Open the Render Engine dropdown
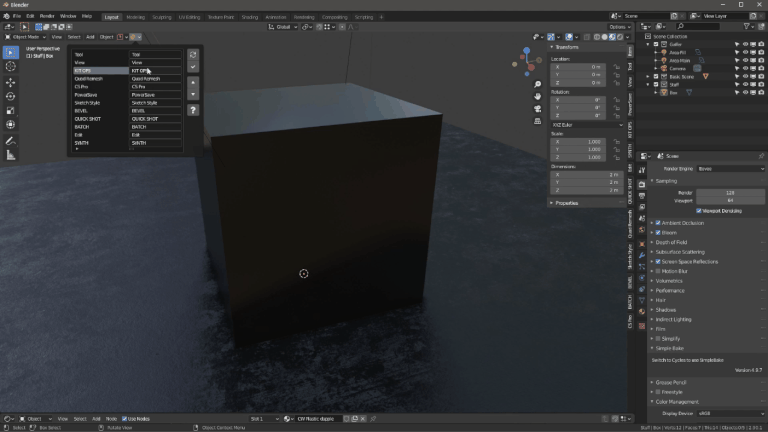Screen dimensions: 768x432 pyautogui.click(x=730, y=169)
